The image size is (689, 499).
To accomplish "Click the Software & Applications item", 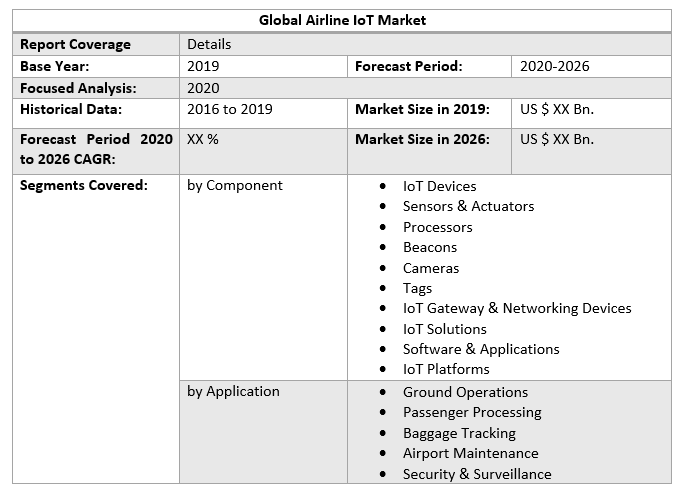I will [481, 349].
